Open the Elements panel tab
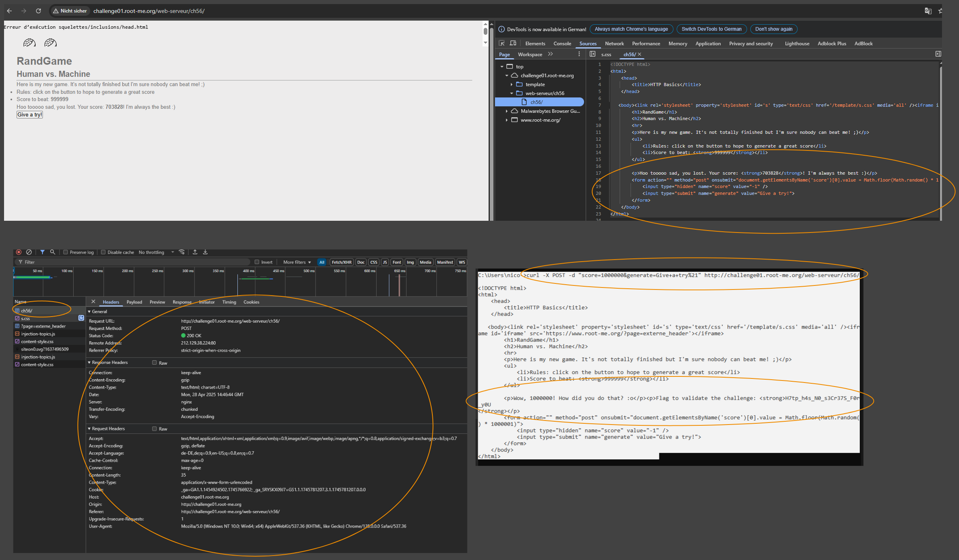The width and height of the screenshot is (959, 560). tap(535, 44)
